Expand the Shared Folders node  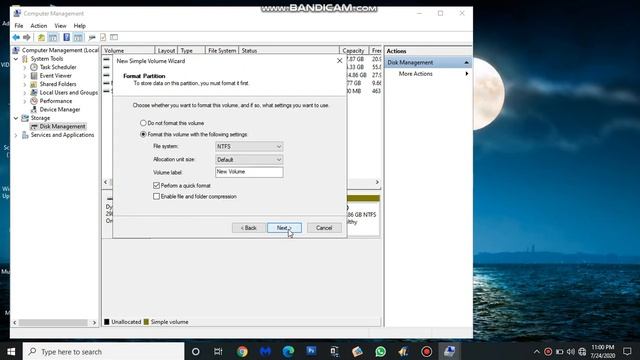click(25, 84)
